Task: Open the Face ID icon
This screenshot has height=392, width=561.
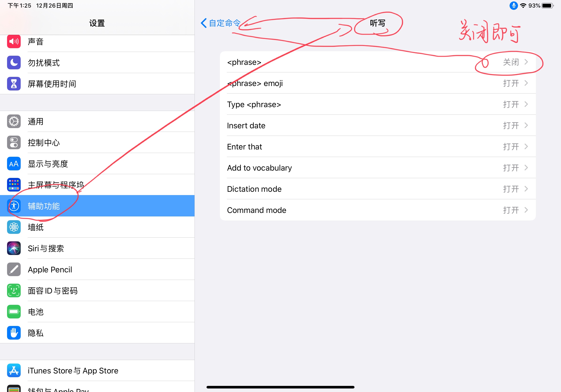Action: [x=14, y=290]
